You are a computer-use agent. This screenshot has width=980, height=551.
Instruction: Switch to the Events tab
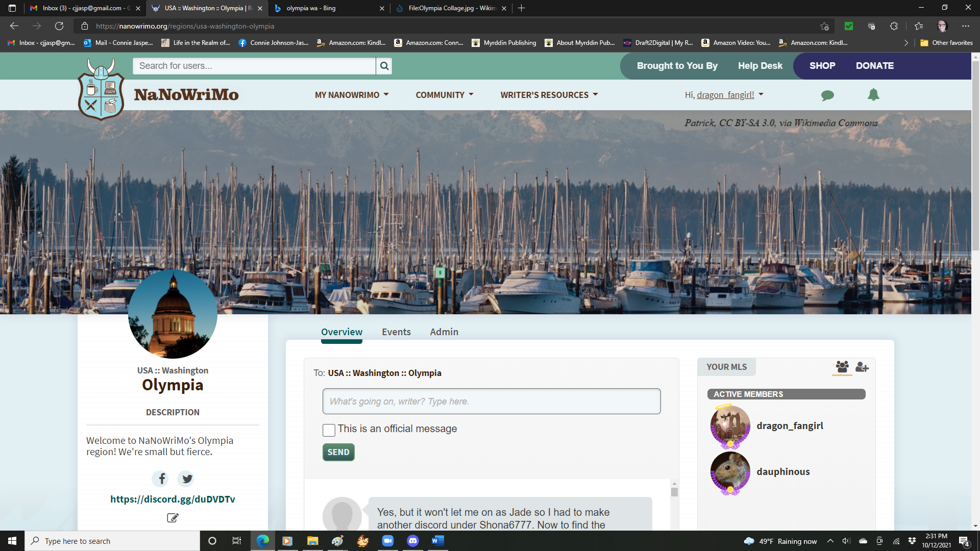point(396,332)
